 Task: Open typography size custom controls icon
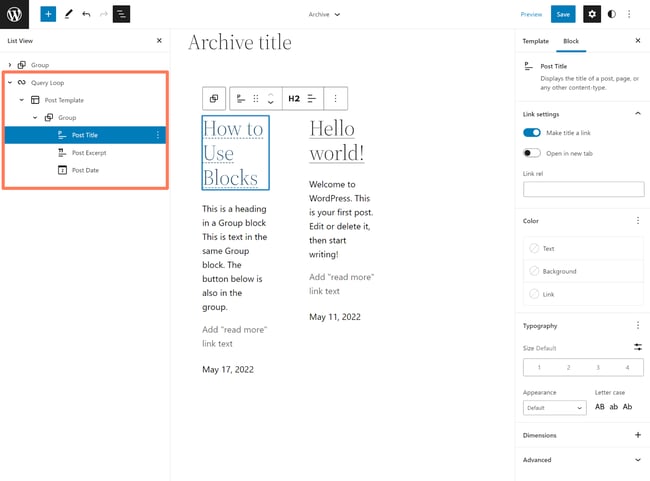[x=637, y=347]
